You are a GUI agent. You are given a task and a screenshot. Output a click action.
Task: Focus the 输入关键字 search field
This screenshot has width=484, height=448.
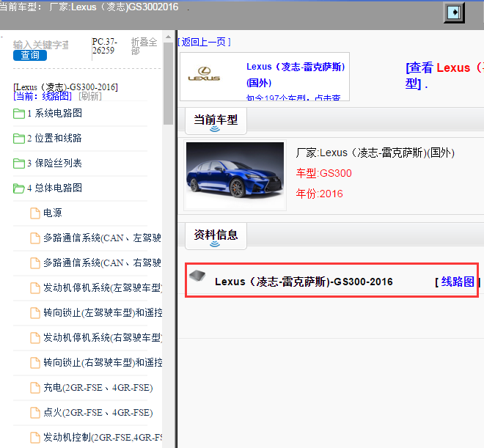41,45
